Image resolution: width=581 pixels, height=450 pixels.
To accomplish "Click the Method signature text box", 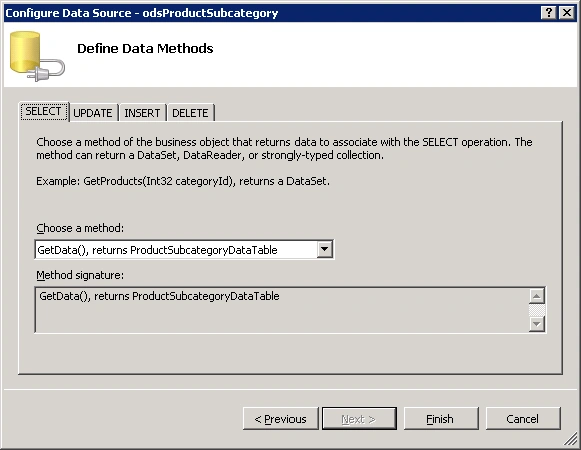I will [x=282, y=310].
